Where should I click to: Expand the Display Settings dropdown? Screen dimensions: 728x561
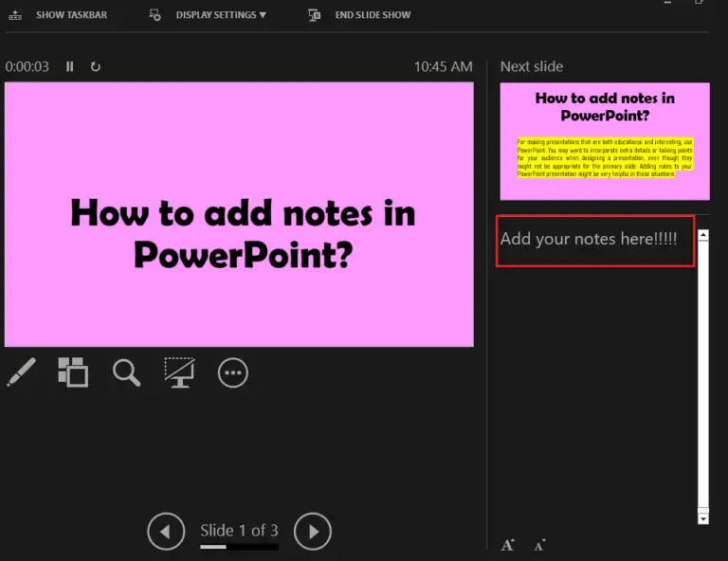tap(220, 15)
